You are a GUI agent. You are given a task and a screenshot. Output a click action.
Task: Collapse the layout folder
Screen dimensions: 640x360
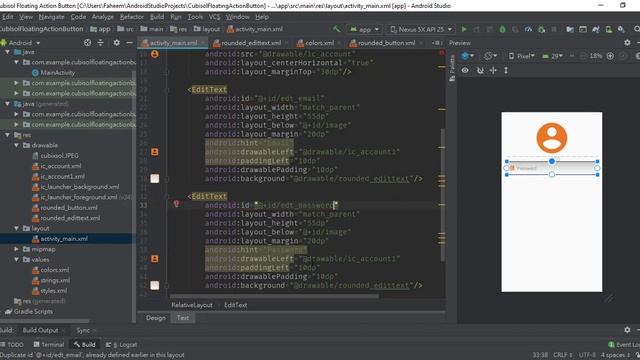coord(16,228)
